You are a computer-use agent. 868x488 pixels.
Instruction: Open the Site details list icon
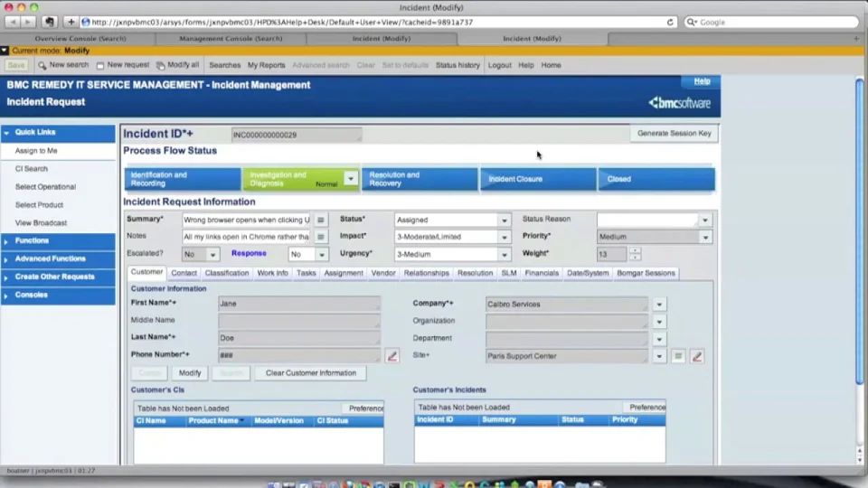pyautogui.click(x=678, y=356)
